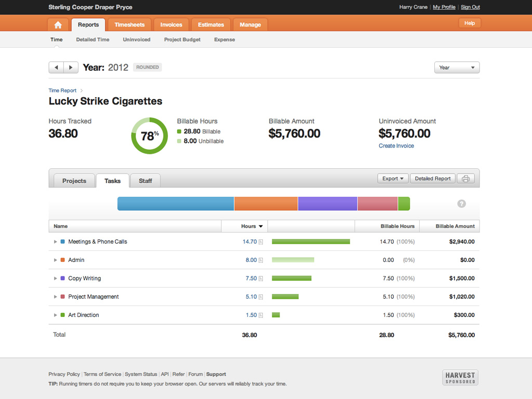This screenshot has height=399, width=532.
Task: Click notes icon beside 5.10 hours
Action: pyautogui.click(x=261, y=297)
